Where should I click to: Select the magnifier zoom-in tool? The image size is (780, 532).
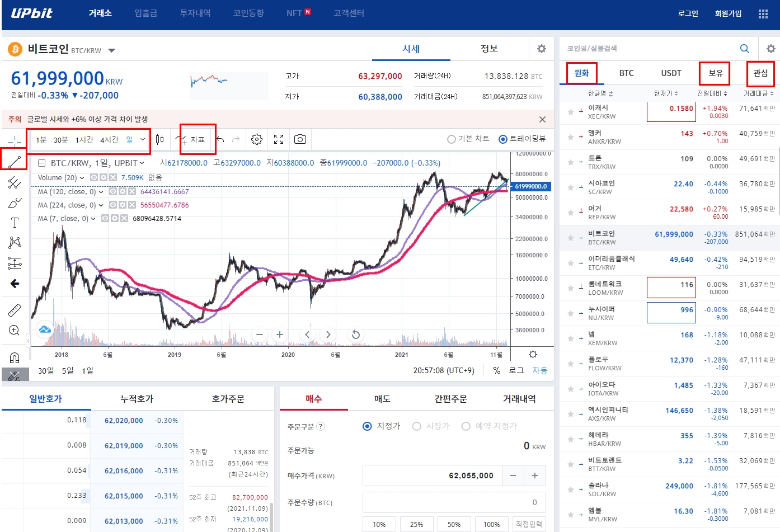click(15, 330)
